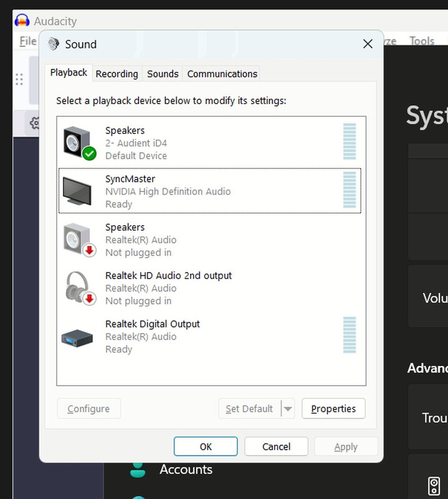Click the Accounts person icon in Settings
This screenshot has height=499, width=448.
[138, 470]
